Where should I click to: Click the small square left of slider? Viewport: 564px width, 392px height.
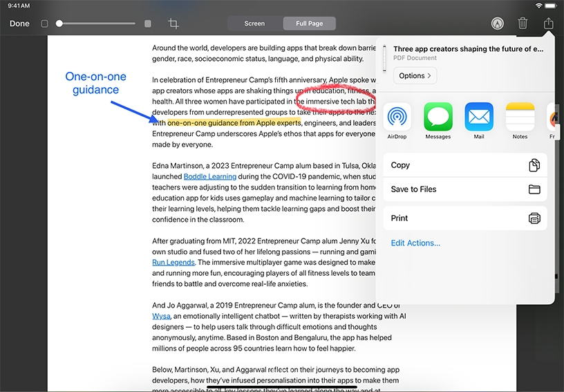44,24
